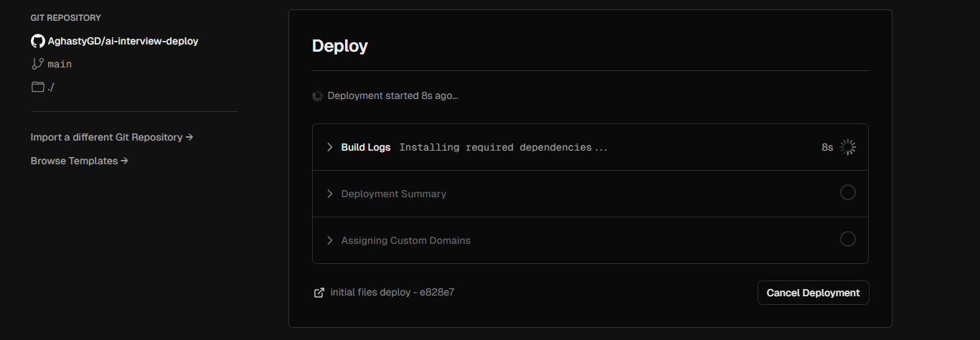This screenshot has width=980, height=340.
Task: Expand the Build Logs chevron
Action: (x=330, y=147)
